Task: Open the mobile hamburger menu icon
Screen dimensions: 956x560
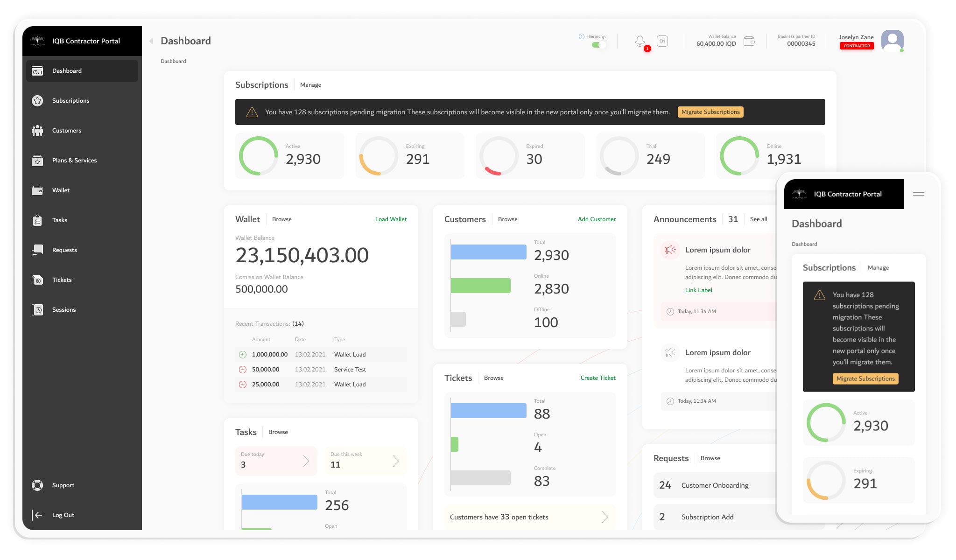Action: click(918, 194)
